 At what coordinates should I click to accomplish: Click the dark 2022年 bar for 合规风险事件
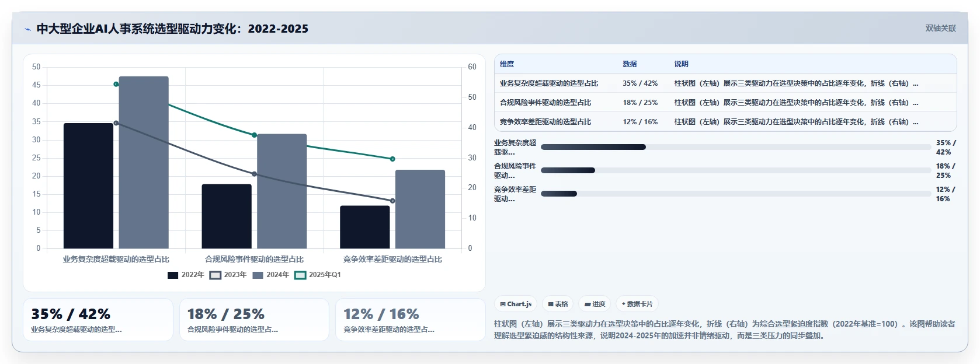(227, 216)
